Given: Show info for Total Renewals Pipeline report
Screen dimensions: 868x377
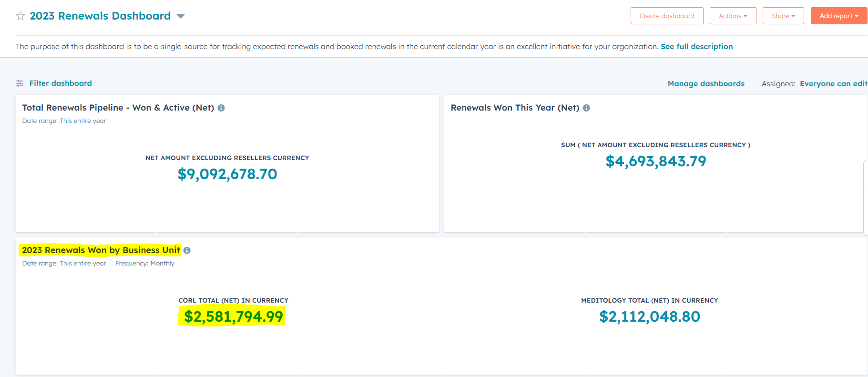Looking at the screenshot, I should pyautogui.click(x=221, y=108).
